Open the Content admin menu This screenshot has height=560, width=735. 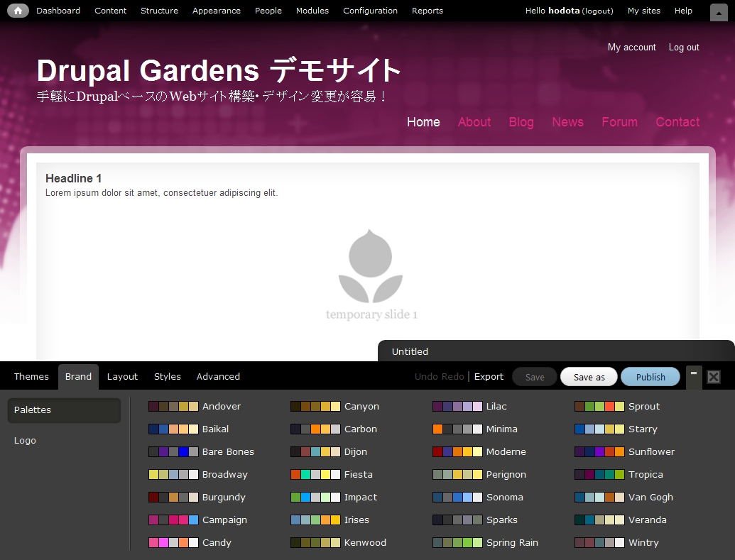110,11
